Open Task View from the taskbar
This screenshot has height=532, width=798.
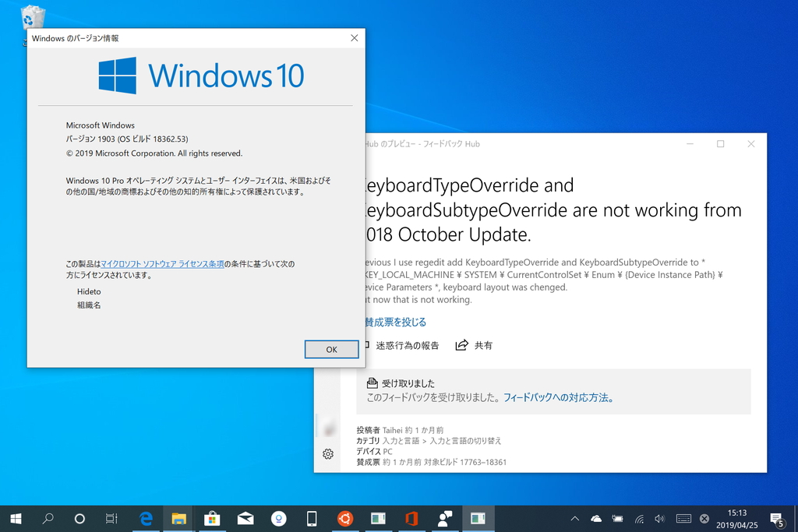click(x=111, y=518)
